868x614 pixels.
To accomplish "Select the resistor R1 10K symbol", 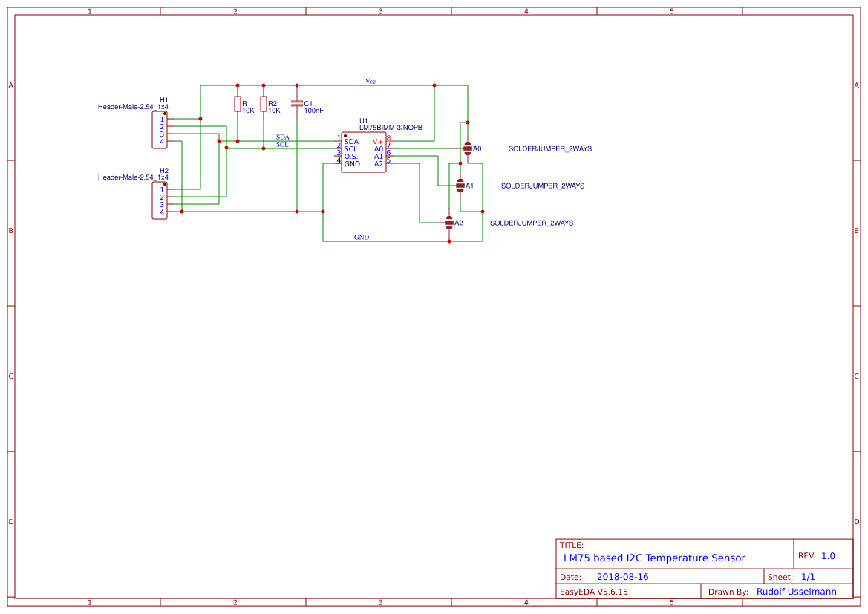I will pyautogui.click(x=237, y=104).
